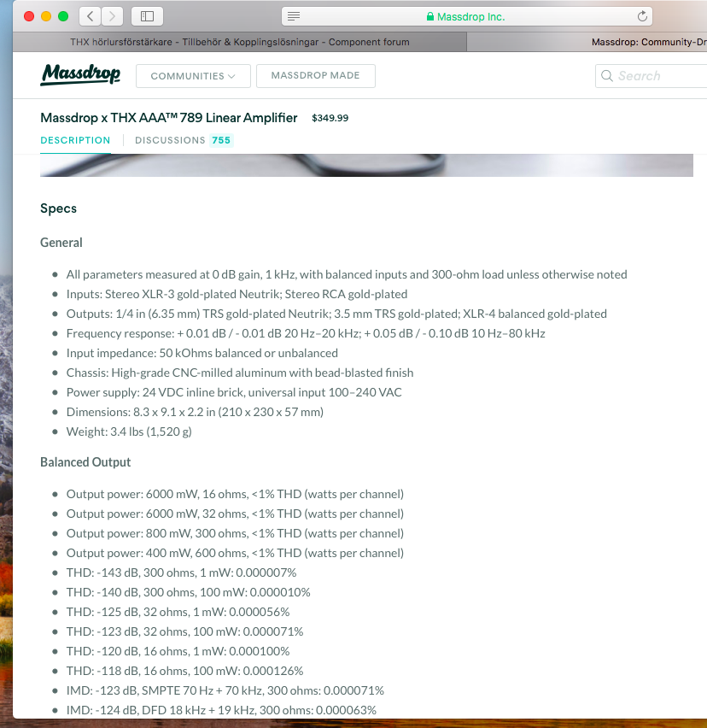The width and height of the screenshot is (707, 728).
Task: Click 'THD: -118 dB, 16 ohms, 100 mW' line
Action: coord(184,671)
